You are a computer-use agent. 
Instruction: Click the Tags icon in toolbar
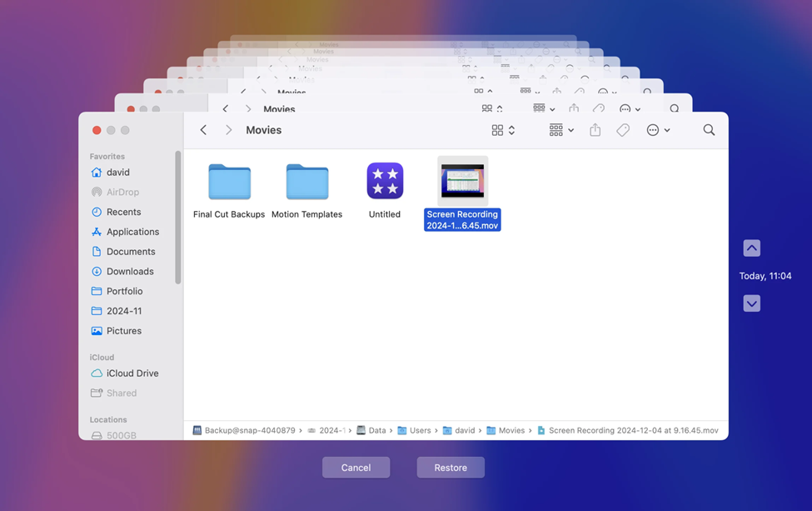tap(623, 130)
